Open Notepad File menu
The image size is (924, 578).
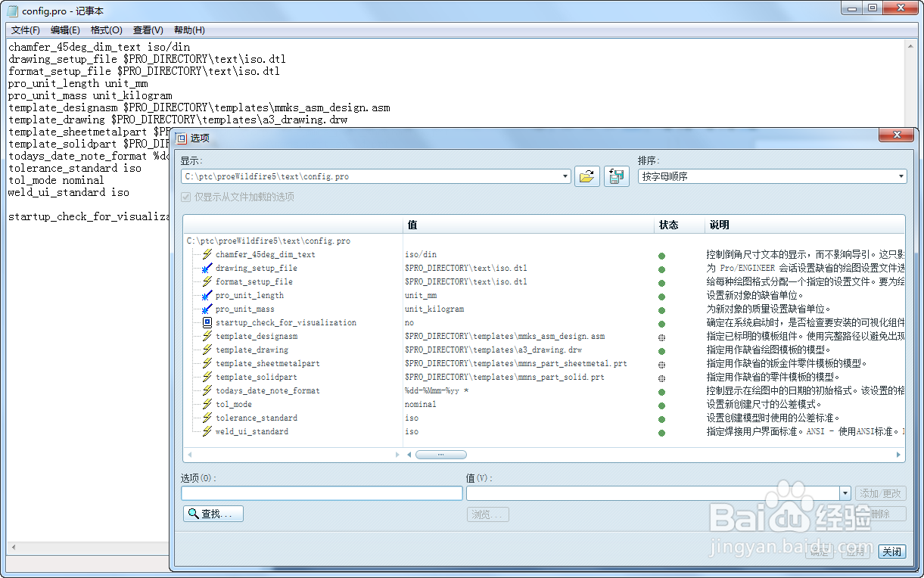point(26,30)
